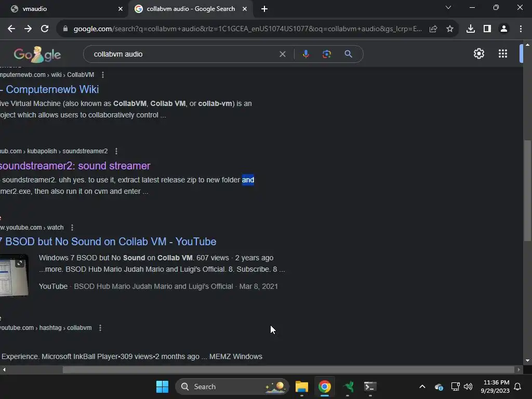Open Google quick settings gear
532x399 pixels.
478,54
